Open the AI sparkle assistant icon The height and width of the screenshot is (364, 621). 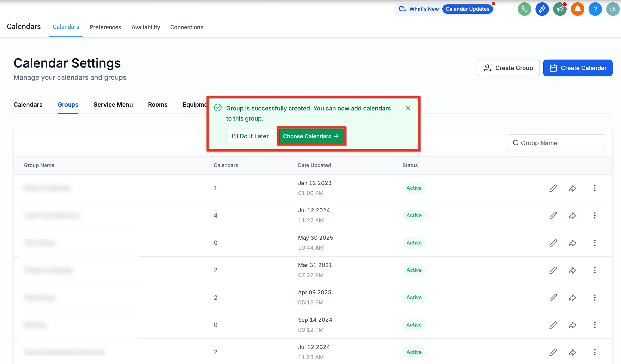(542, 9)
